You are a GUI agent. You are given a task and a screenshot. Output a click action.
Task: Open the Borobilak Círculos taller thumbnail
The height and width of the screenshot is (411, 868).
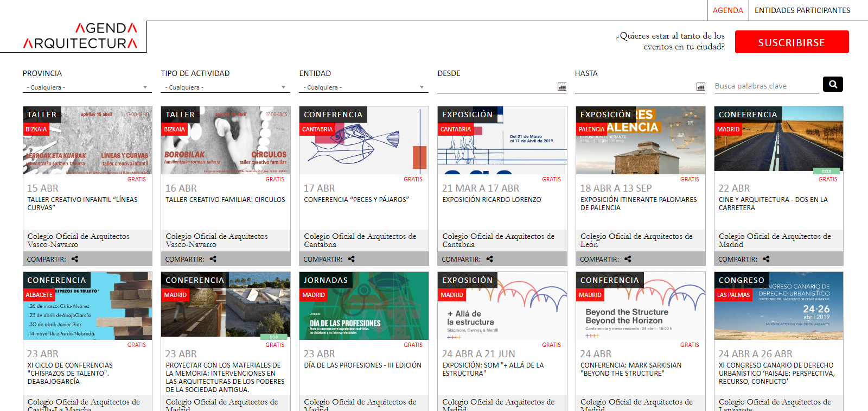(x=226, y=140)
